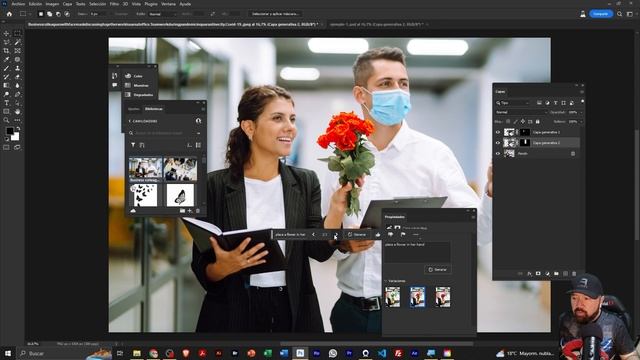Open the History panel icon
Viewport: 640px width, 360px height.
(x=114, y=76)
